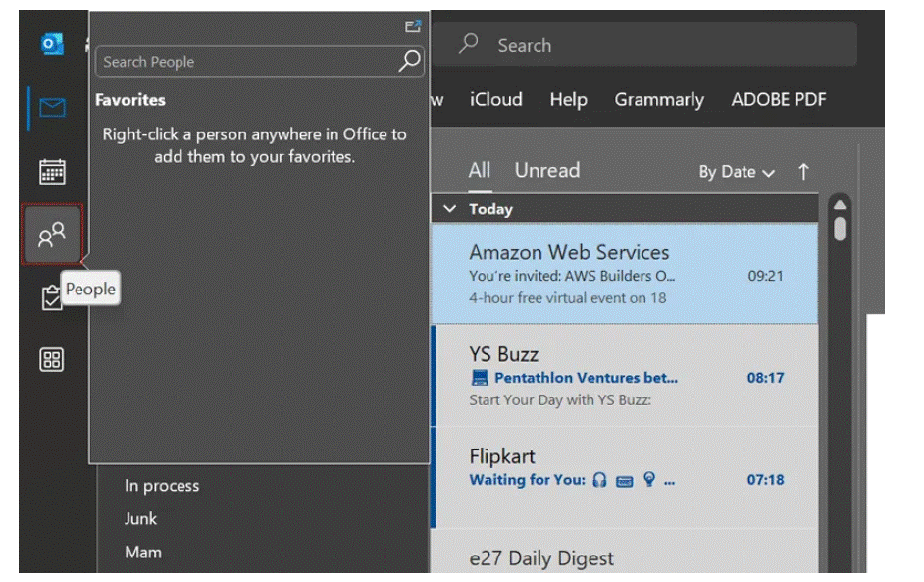The height and width of the screenshot is (582, 924).
Task: Open the By Date sort dropdown
Action: click(737, 172)
